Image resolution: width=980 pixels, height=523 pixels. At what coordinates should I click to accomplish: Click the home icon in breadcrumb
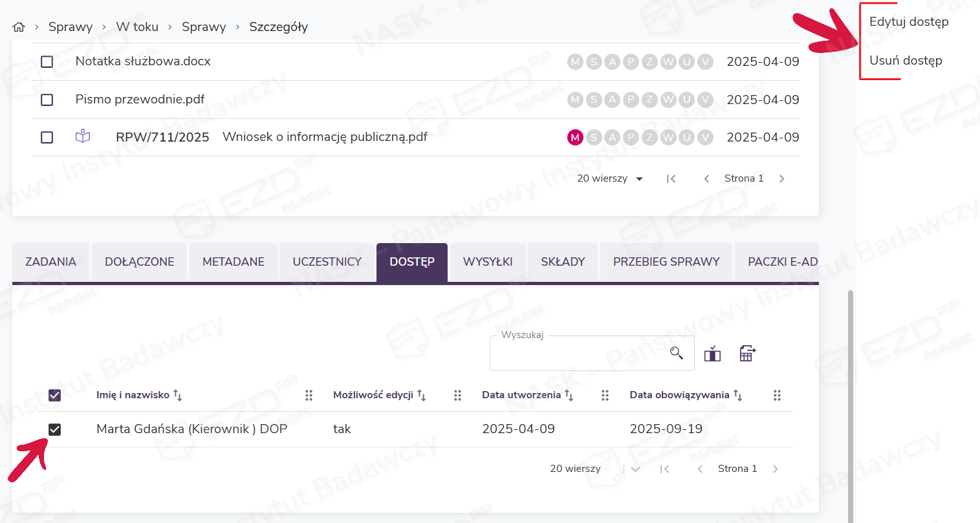tap(19, 27)
